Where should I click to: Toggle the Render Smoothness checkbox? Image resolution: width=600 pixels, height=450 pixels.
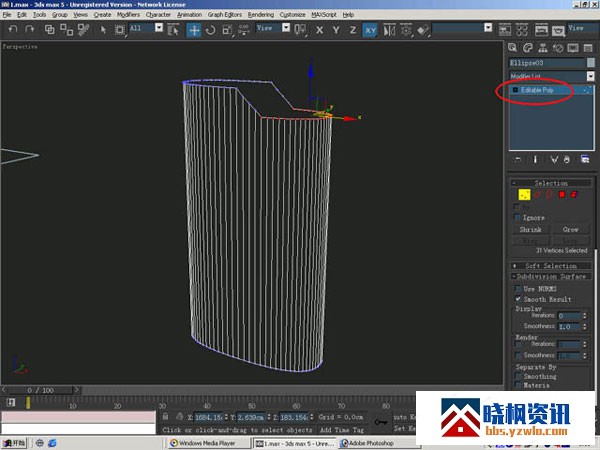click(518, 355)
